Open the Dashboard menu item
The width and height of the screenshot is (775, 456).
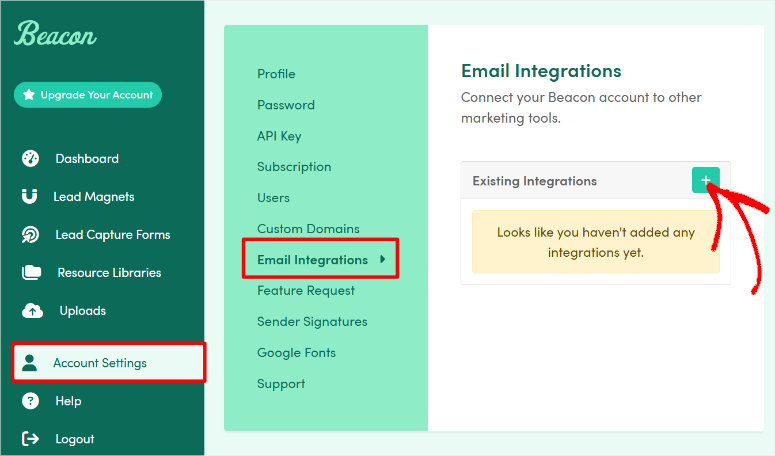click(87, 159)
